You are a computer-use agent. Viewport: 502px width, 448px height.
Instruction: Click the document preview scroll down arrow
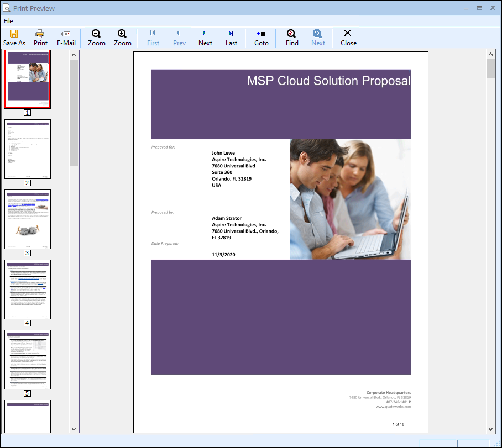[x=490, y=429]
